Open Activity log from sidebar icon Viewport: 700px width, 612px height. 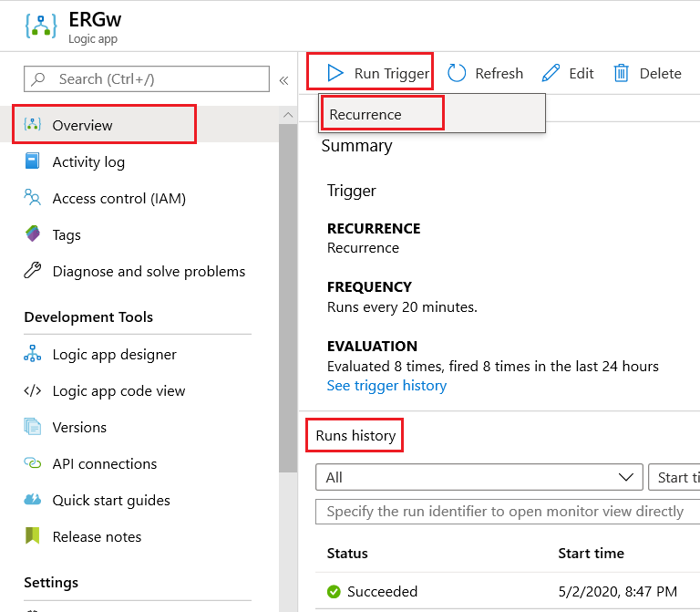click(33, 161)
